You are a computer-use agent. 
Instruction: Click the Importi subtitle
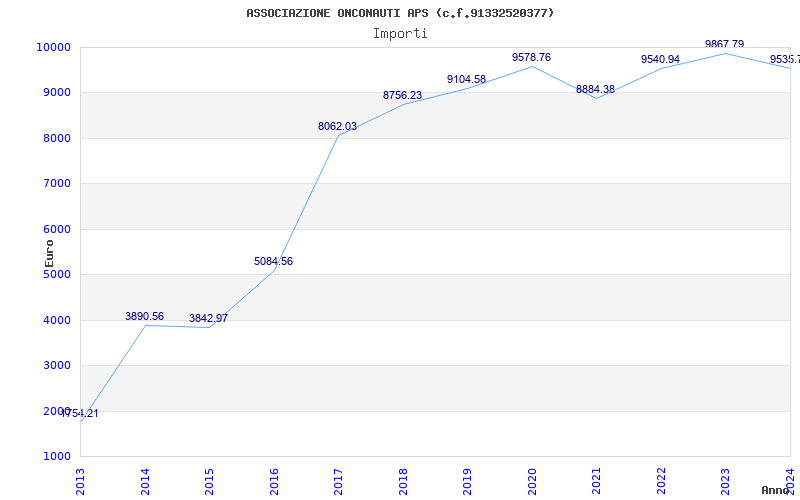click(400, 34)
